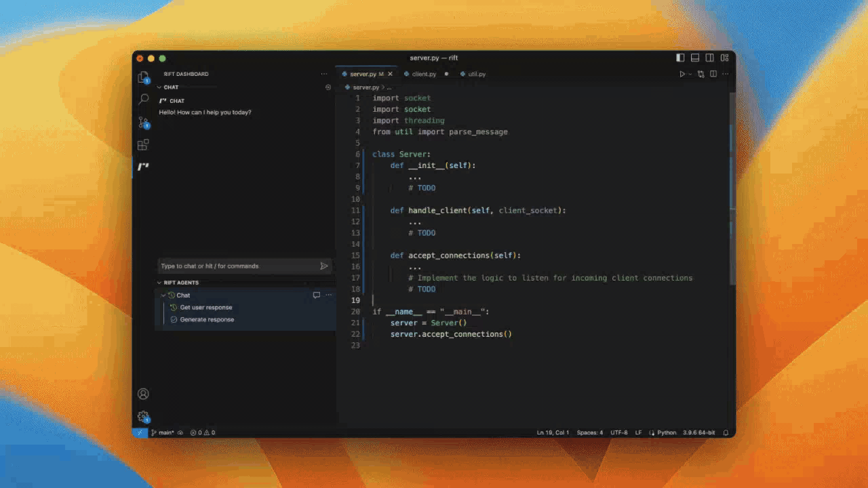Viewport: 868px width, 488px height.
Task: Open the Source Control view
Action: pyautogui.click(x=143, y=122)
